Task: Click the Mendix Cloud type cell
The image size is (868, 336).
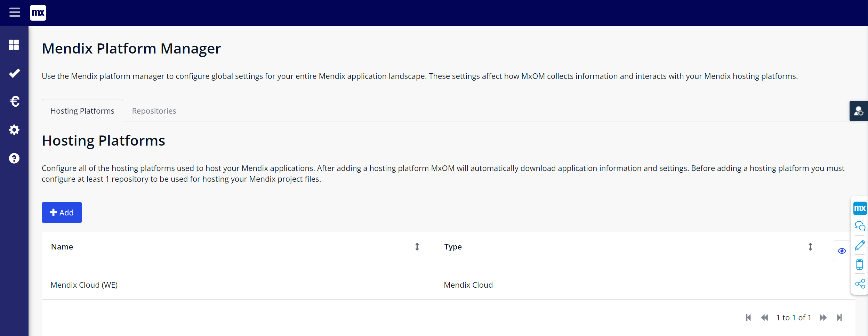Action: click(468, 285)
